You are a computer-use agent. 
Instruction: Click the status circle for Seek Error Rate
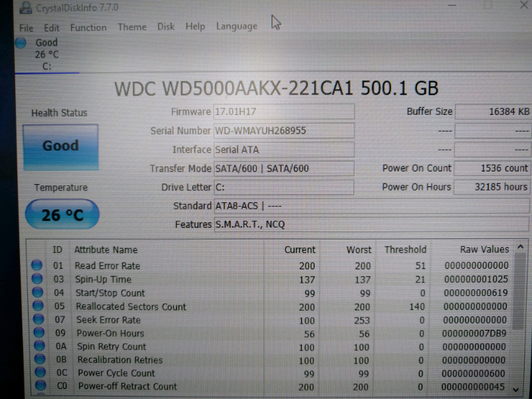(x=39, y=319)
